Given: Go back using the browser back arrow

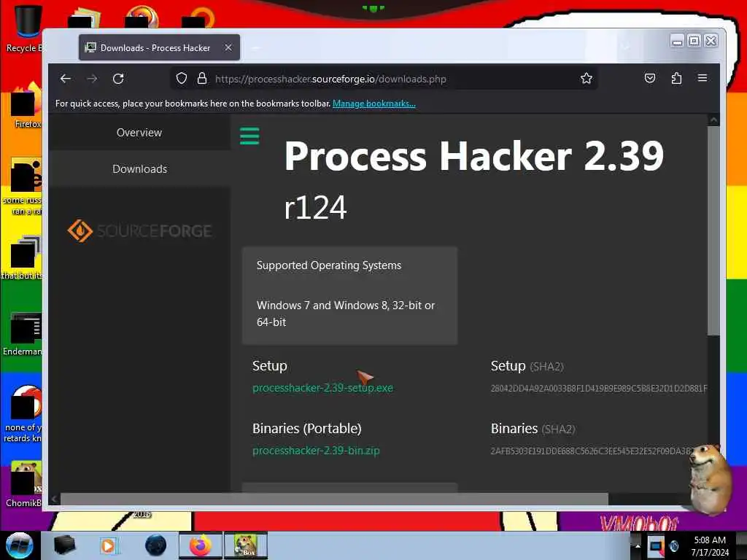Looking at the screenshot, I should [66, 79].
